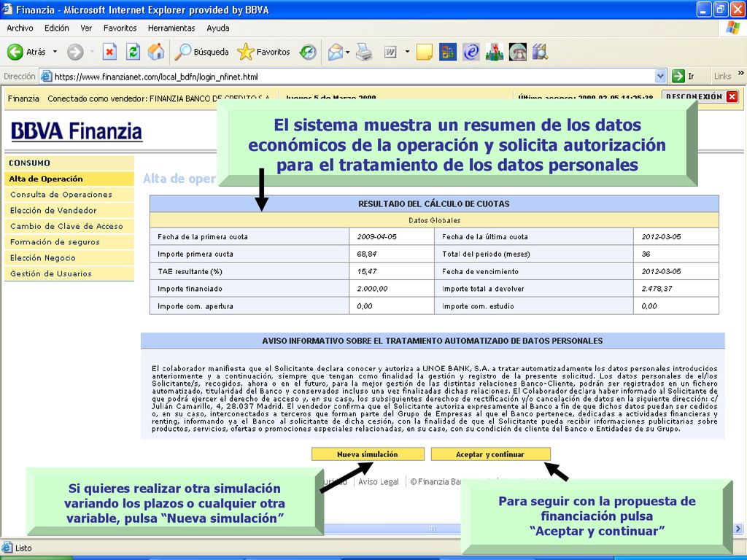Open the Favoritos menu in menu bar
The width and height of the screenshot is (747, 560).
(120, 28)
